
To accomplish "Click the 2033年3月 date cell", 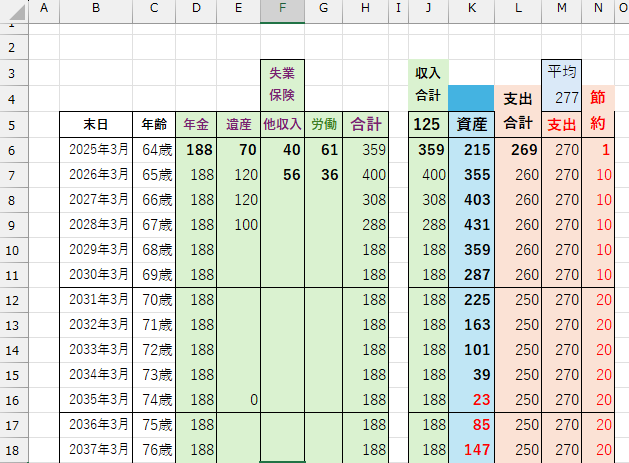I will point(96,350).
